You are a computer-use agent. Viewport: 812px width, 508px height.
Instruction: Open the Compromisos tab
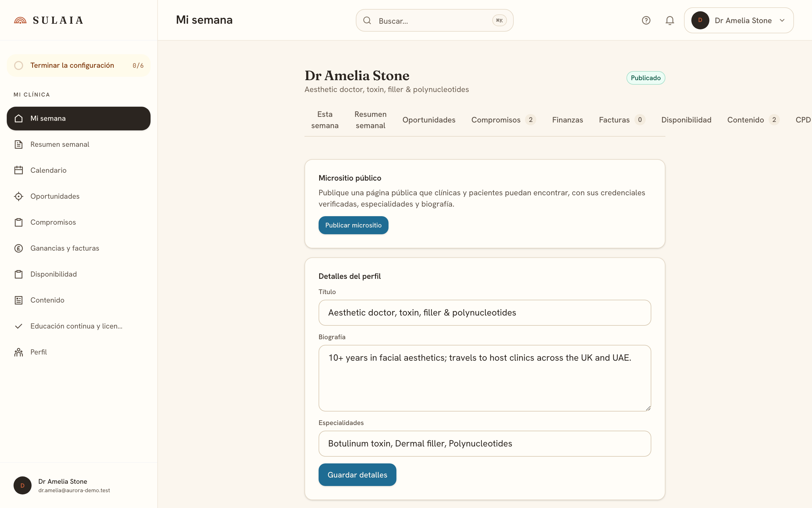tap(504, 120)
